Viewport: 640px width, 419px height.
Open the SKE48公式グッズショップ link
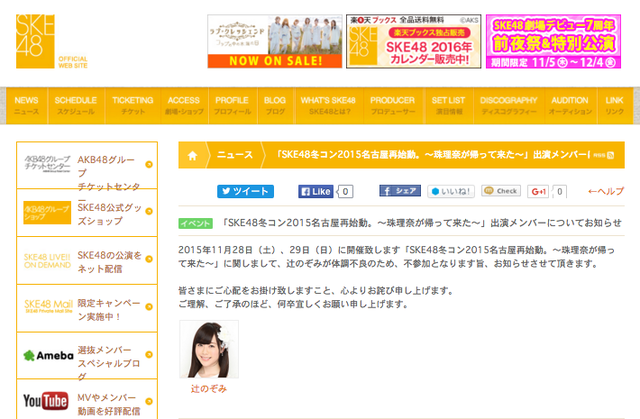point(109,214)
